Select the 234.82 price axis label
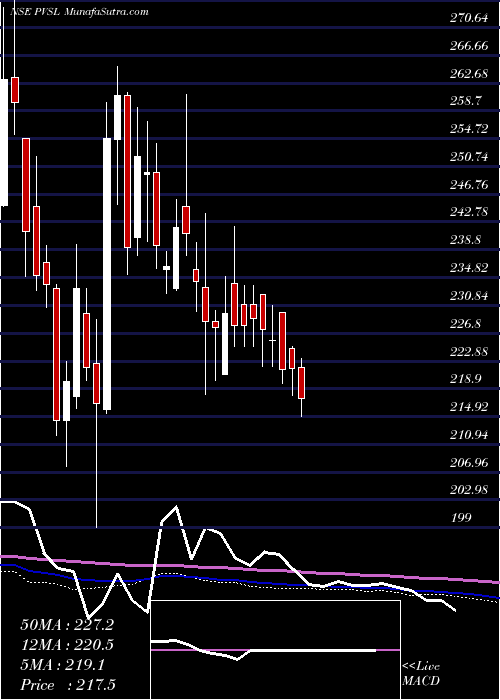 (468, 268)
